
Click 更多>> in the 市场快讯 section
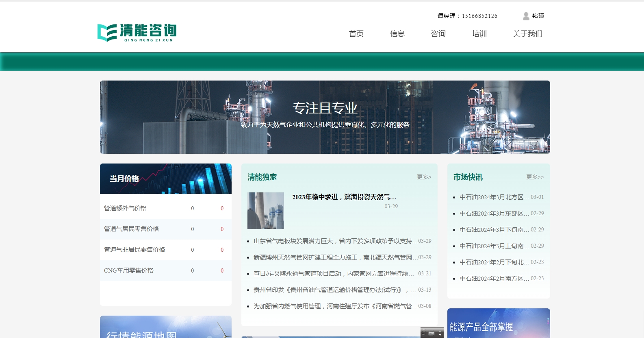pyautogui.click(x=535, y=177)
